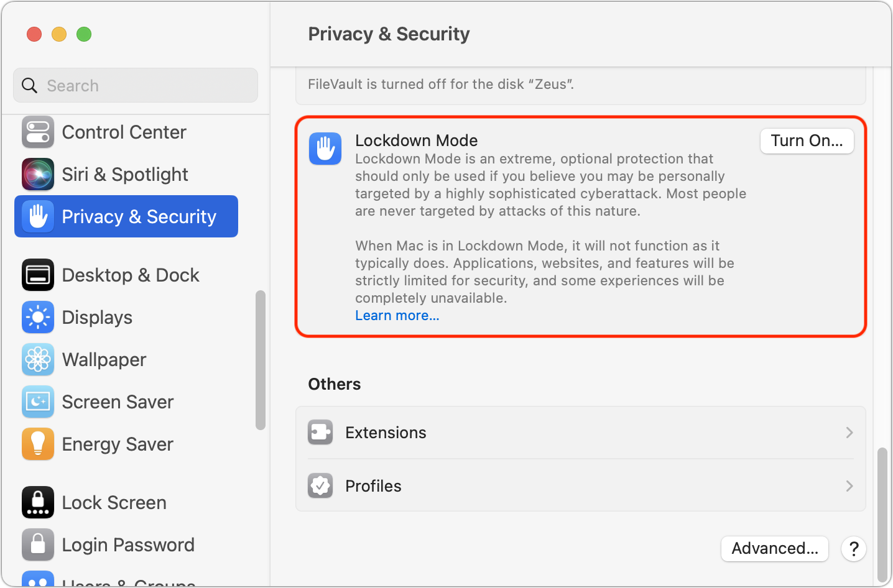Open the Advanced settings button
893x588 pixels.
tap(774, 549)
